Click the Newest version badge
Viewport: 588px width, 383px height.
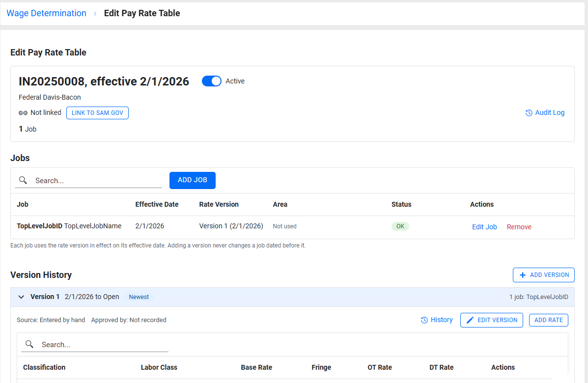[139, 297]
